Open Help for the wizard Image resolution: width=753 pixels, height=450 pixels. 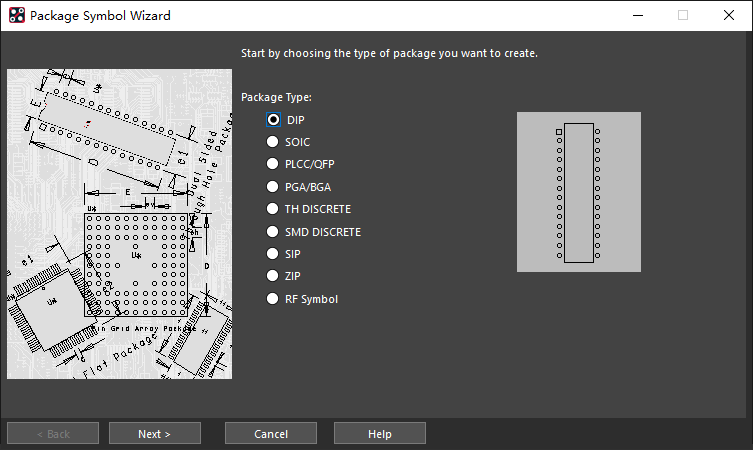point(379,434)
